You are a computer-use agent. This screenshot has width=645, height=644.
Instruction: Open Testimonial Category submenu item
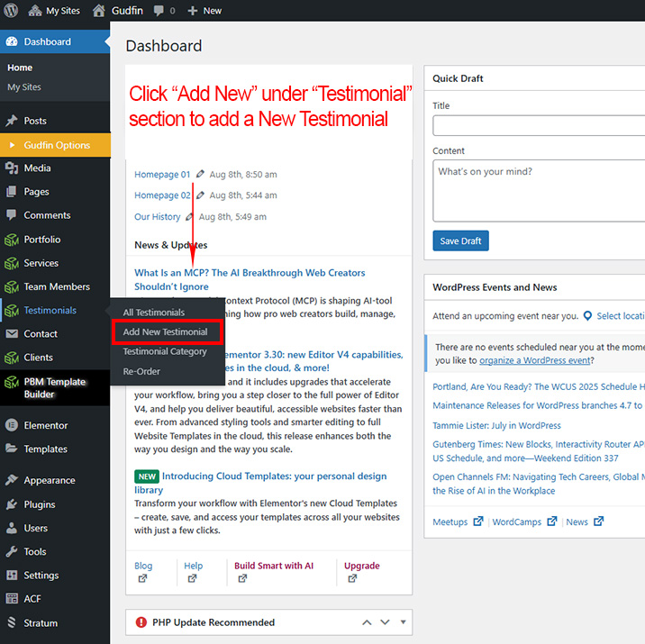pyautogui.click(x=165, y=351)
